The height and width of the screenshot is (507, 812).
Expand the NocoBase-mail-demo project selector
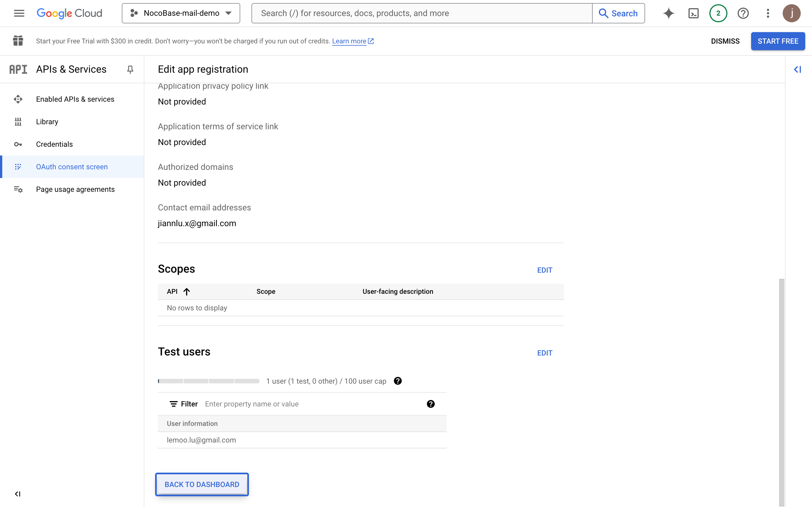(181, 13)
